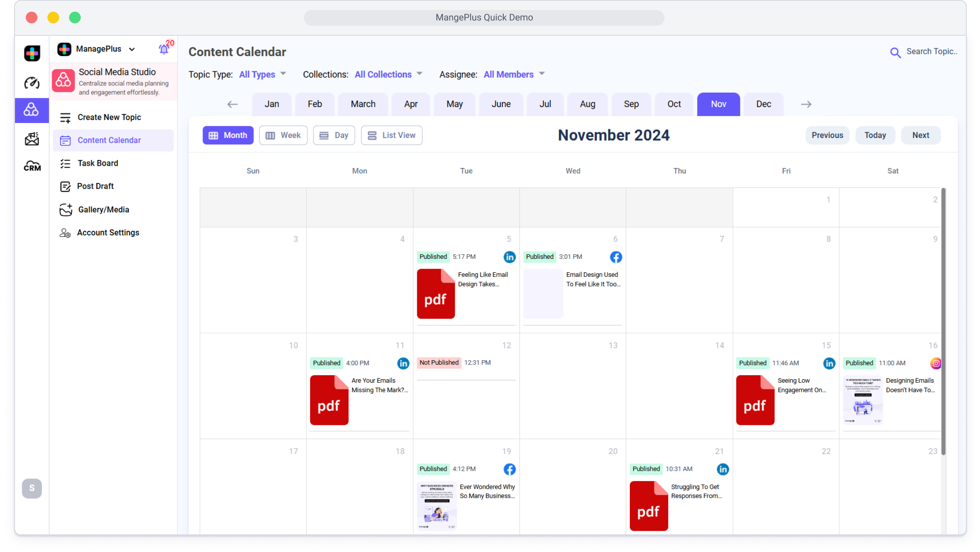Select the Oct month tab
Image resolution: width=980 pixels, height=552 pixels.
point(673,104)
